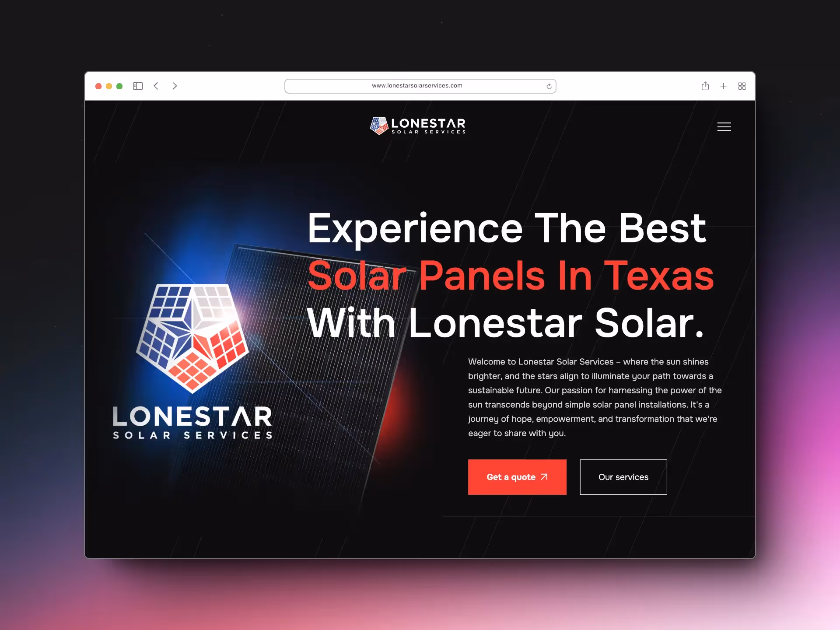Focus the lonestarsolarservices.com address bar
This screenshot has width=840, height=630.
click(420, 86)
